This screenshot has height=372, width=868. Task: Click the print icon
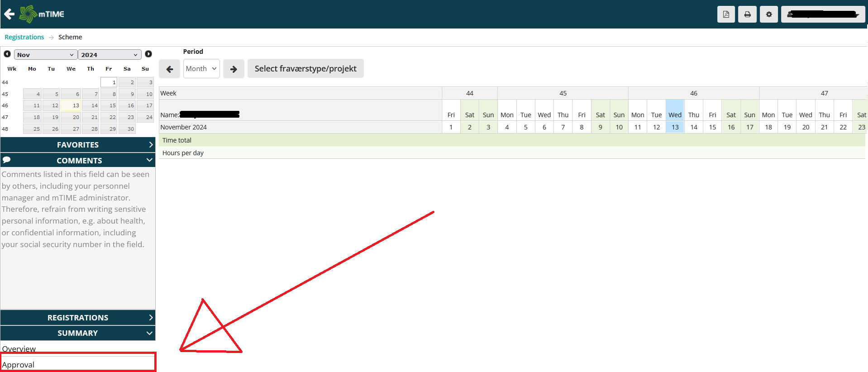point(747,14)
